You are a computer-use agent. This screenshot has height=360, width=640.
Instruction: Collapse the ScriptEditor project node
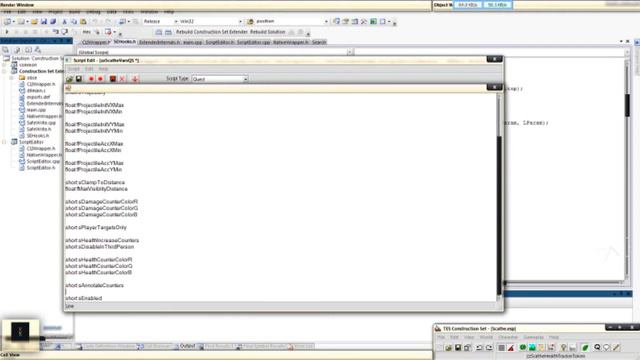click(4, 142)
